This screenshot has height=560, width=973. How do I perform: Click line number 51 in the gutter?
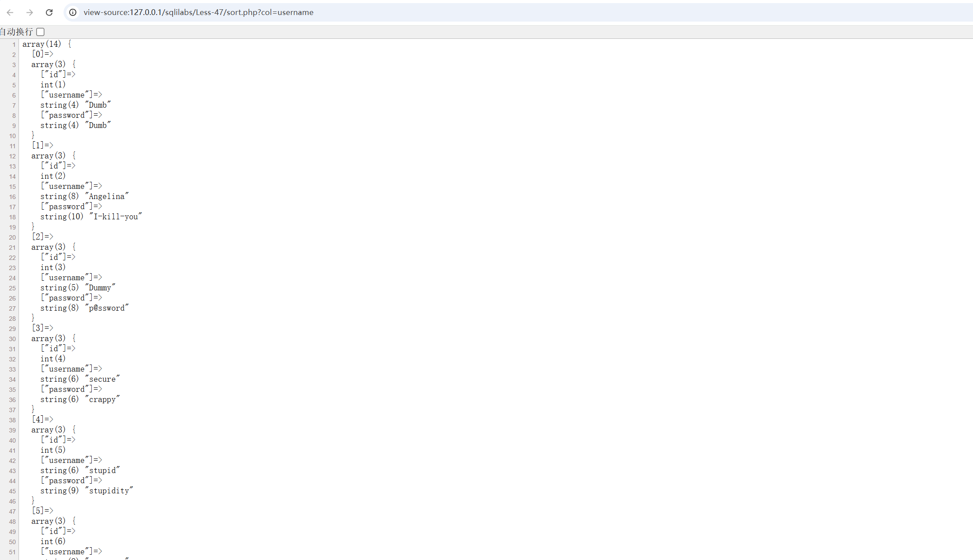tap(12, 552)
